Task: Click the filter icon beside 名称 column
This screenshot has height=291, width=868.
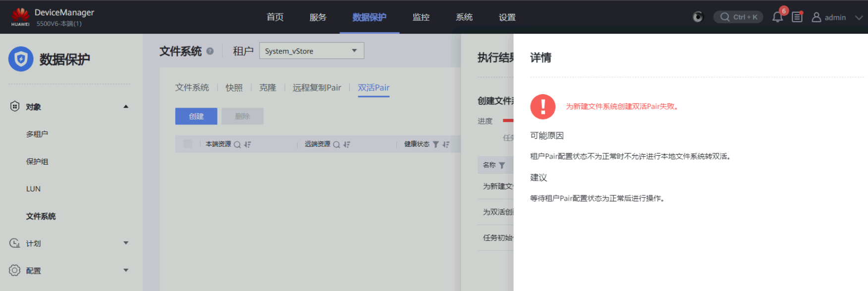Action: click(502, 165)
